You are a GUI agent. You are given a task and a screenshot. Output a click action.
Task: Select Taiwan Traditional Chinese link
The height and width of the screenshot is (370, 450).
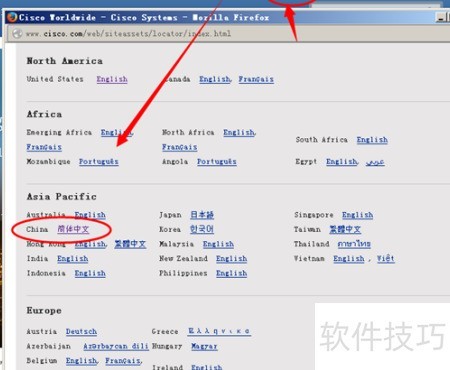click(345, 229)
